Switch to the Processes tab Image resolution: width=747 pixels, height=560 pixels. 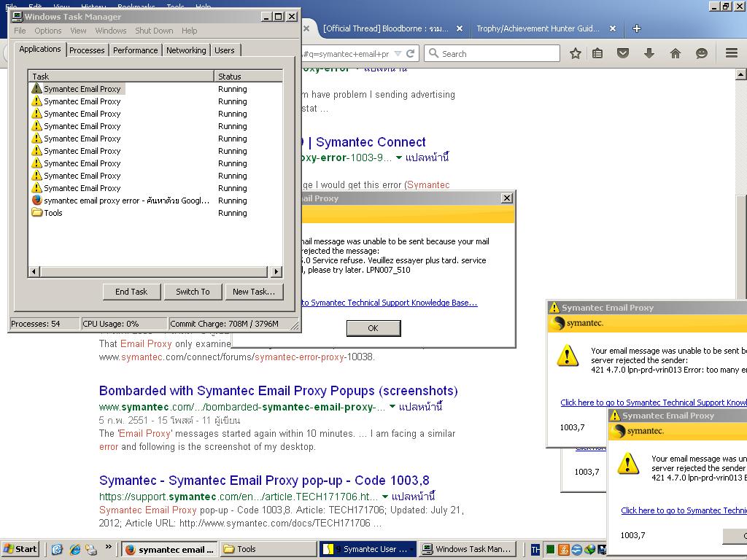coord(87,50)
